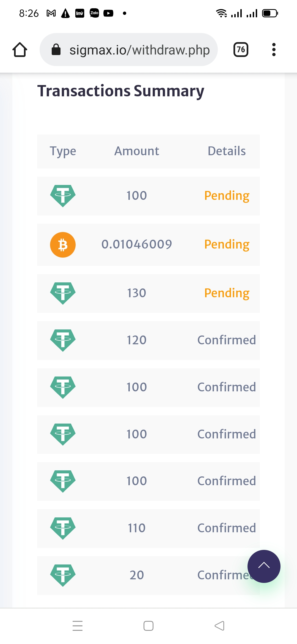Tap the lock icon in address bar
The width and height of the screenshot is (297, 644).
click(x=56, y=50)
